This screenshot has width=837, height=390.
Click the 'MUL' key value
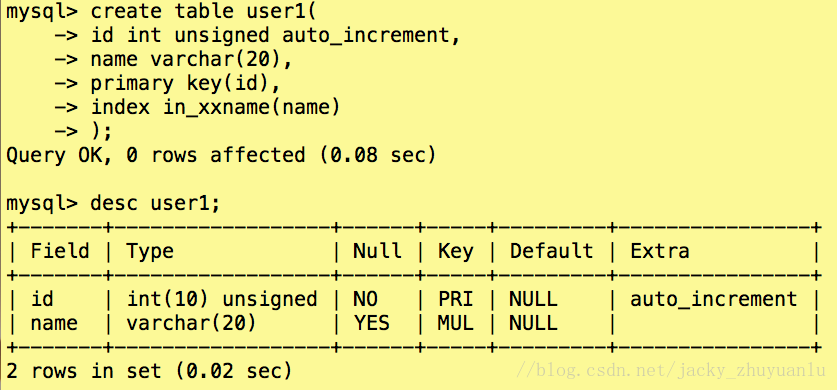pos(456,323)
